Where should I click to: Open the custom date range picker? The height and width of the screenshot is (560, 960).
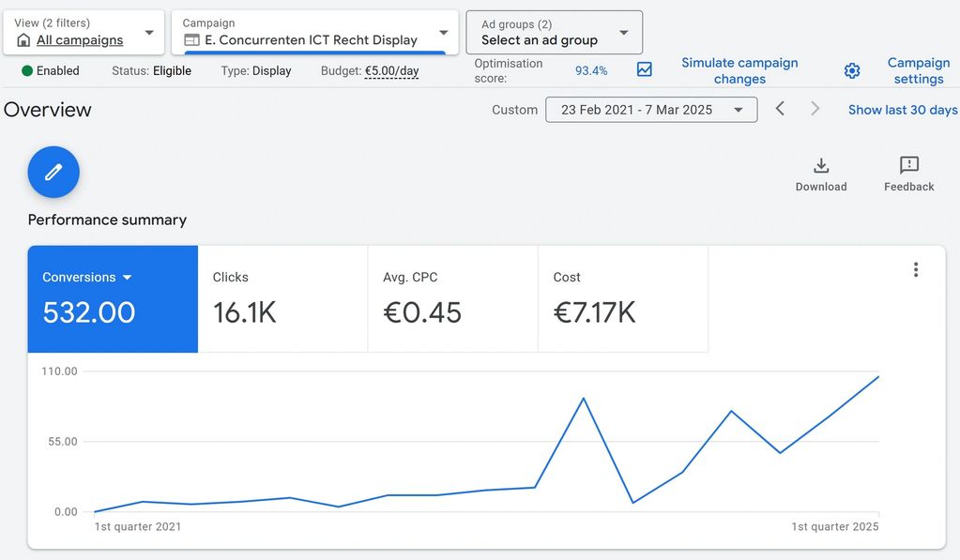[650, 110]
